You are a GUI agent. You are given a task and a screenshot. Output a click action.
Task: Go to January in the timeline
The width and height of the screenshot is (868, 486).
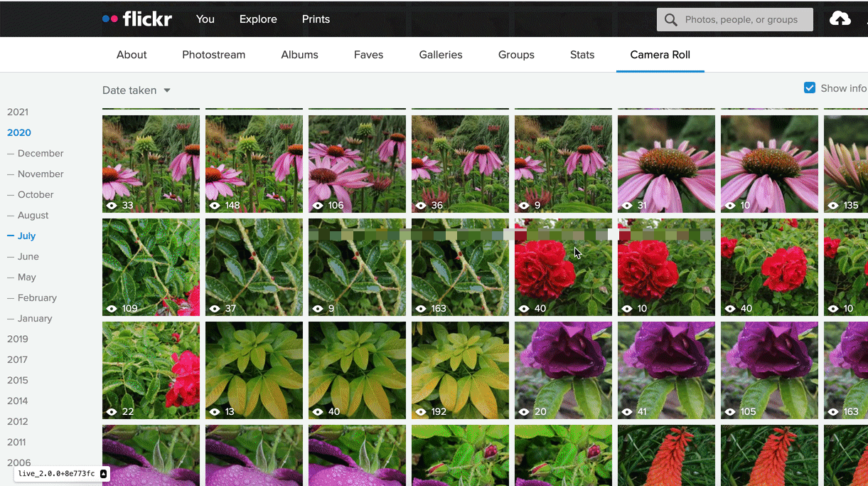[35, 318]
